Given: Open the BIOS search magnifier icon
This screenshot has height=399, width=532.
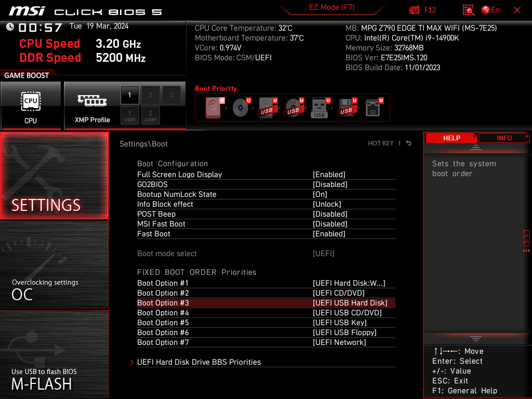Looking at the screenshot, I should [x=468, y=10].
